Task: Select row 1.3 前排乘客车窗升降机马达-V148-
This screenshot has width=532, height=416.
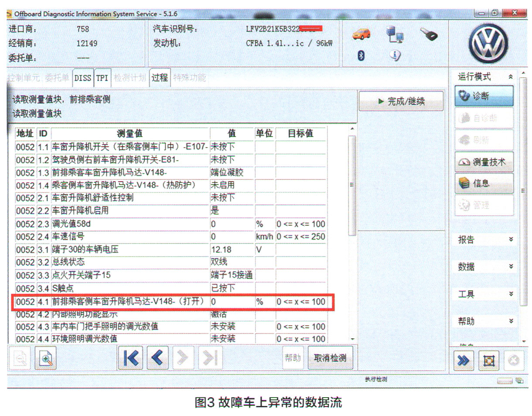Action: click(171, 172)
